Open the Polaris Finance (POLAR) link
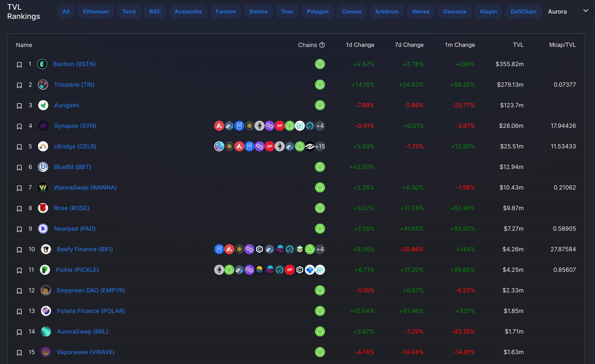595x364 pixels. coord(91,311)
